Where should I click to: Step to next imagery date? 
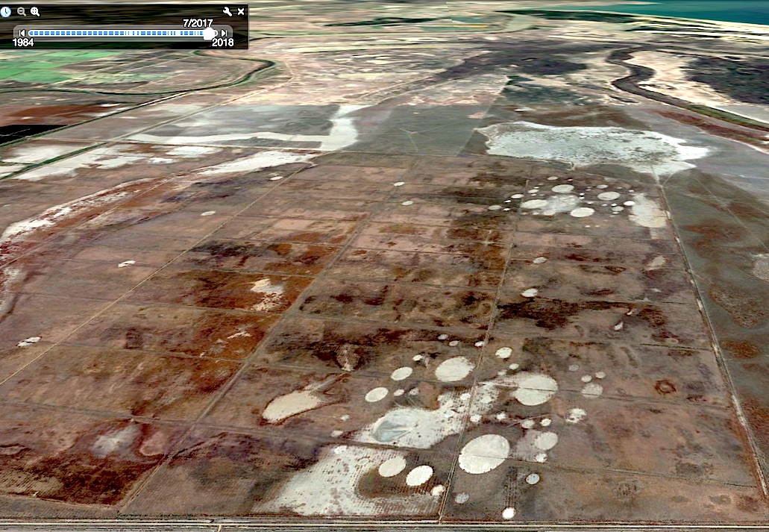(224, 33)
